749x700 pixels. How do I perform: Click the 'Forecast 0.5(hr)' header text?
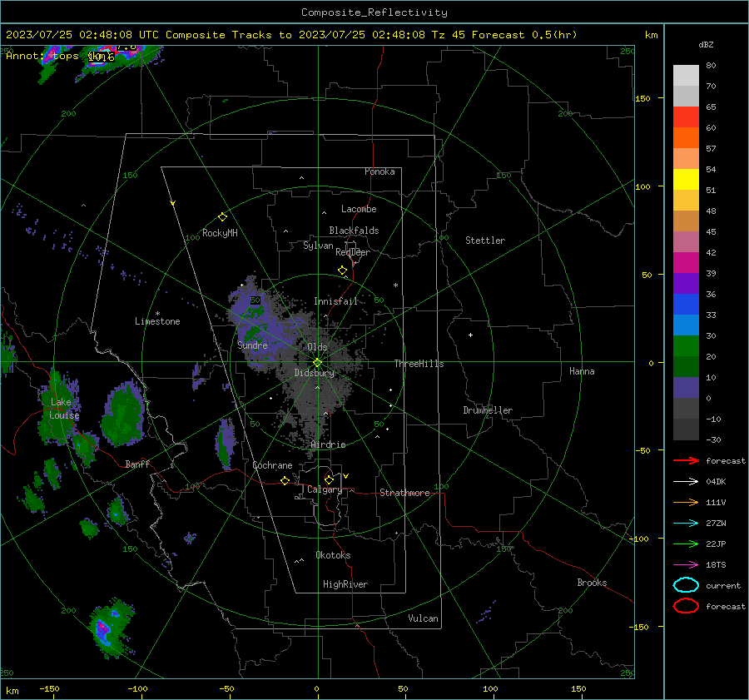click(524, 35)
